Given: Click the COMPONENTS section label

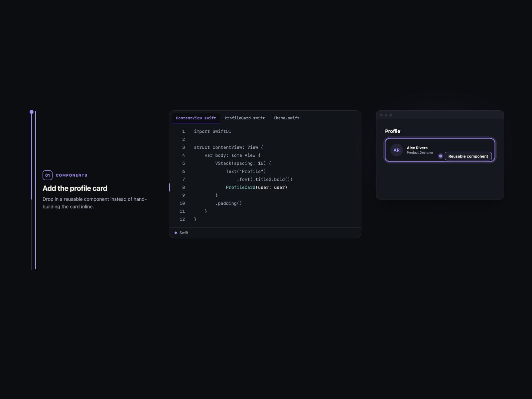Looking at the screenshot, I should coord(71,175).
